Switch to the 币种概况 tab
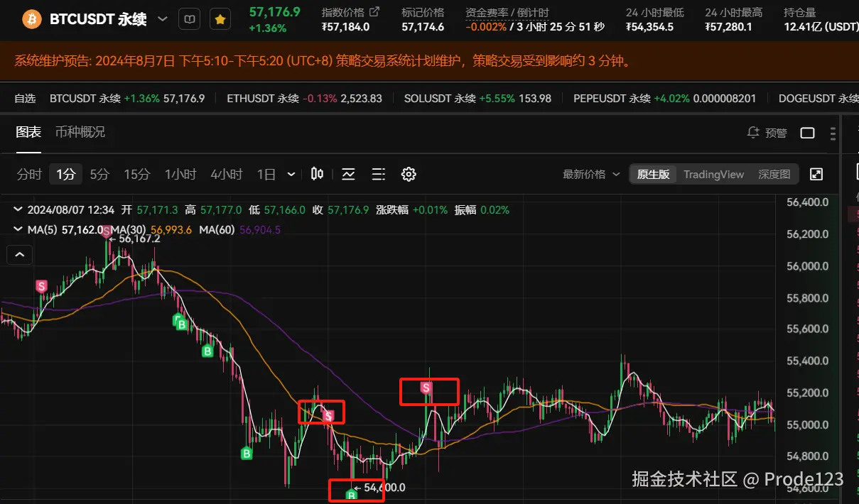Screen dimensions: 859x504 (x=80, y=132)
